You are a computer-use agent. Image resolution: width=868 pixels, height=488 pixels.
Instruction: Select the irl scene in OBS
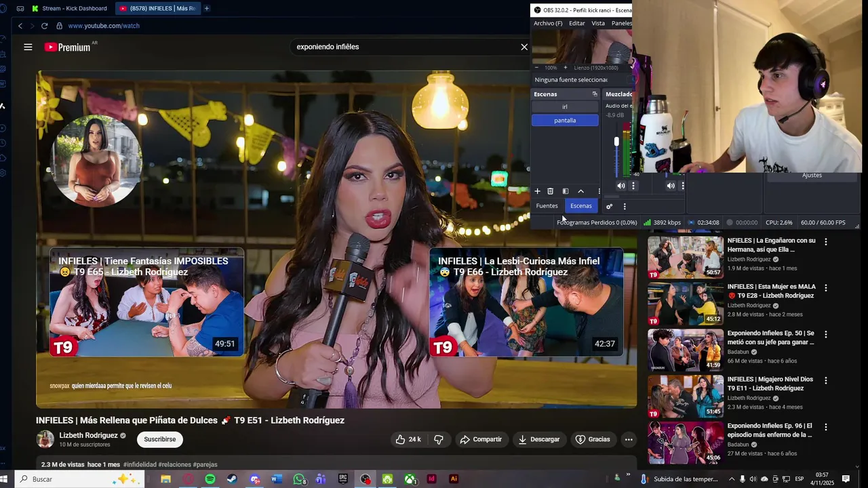565,106
